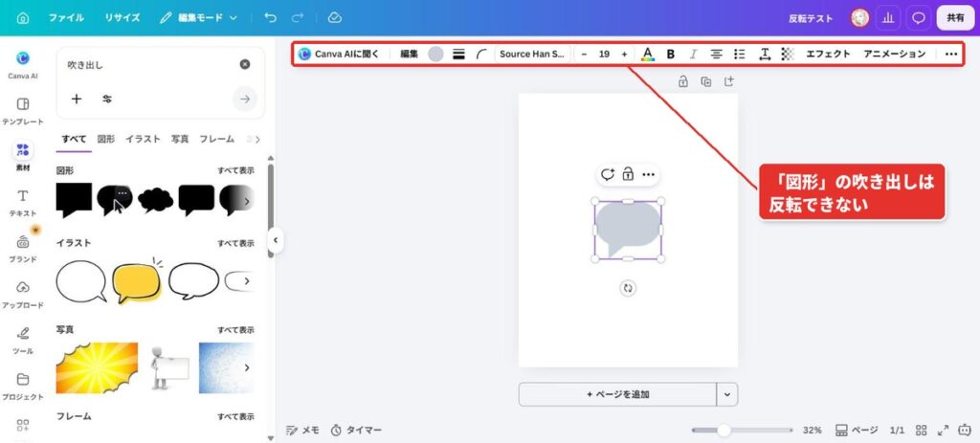The width and height of the screenshot is (980, 443).
Task: Open Source Han font dropdown
Action: coord(532,54)
